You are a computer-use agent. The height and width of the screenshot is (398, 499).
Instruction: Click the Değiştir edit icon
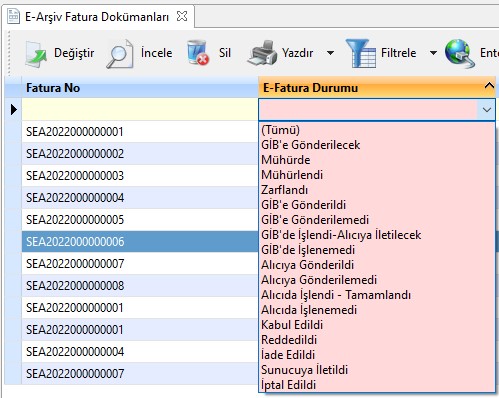[36, 54]
